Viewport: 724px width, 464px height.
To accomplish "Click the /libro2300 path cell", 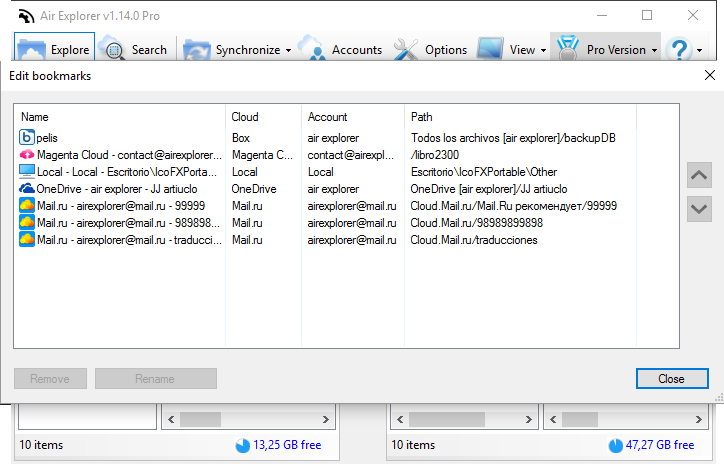I will 434,155.
